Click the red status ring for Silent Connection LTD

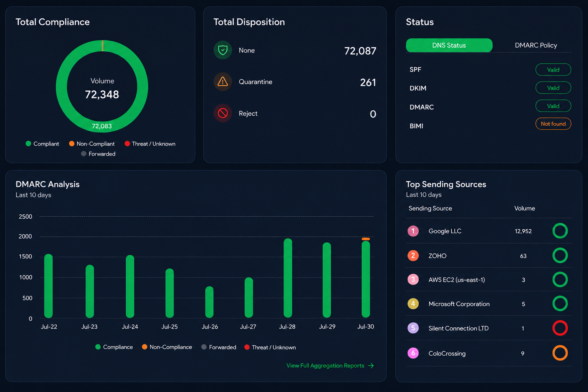click(x=560, y=328)
